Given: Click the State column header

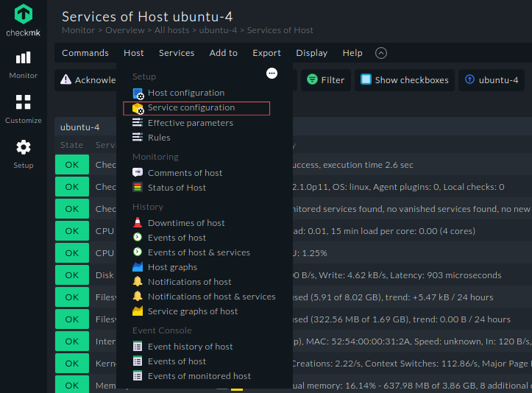Looking at the screenshot, I should pos(71,145).
